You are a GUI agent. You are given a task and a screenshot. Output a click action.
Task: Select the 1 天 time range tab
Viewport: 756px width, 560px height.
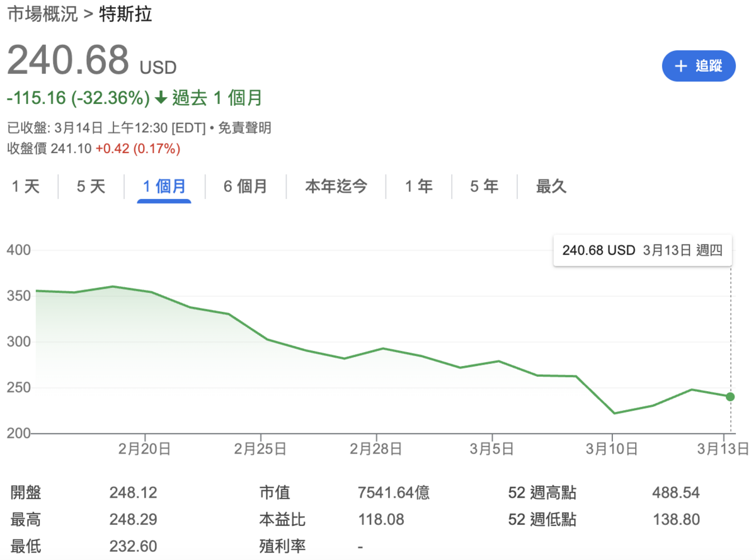click(x=26, y=186)
